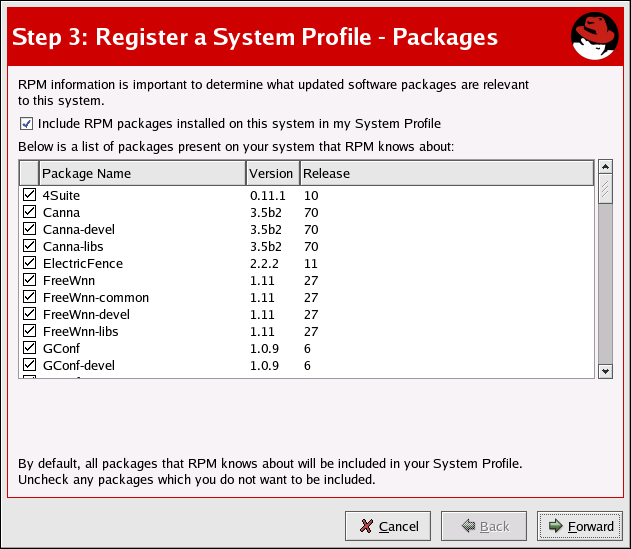This screenshot has width=631, height=549.
Task: Toggle the GConf-devel package checkbox
Action: 29,365
